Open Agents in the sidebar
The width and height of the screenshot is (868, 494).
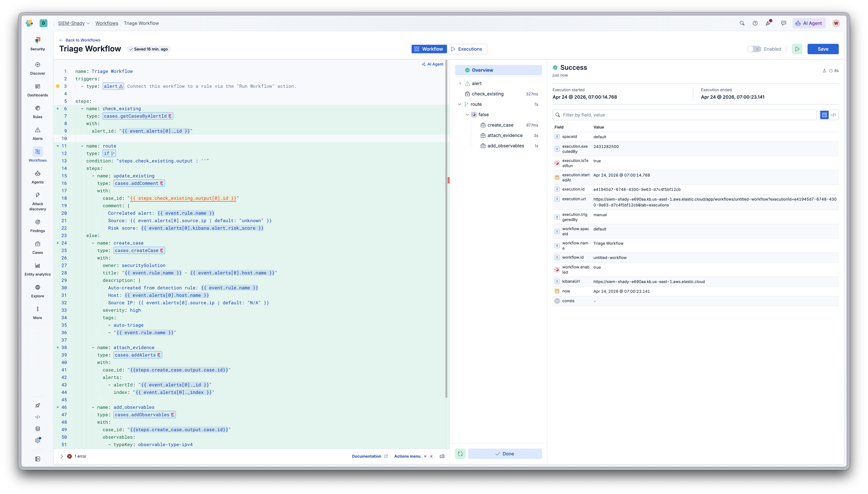pos(37,177)
